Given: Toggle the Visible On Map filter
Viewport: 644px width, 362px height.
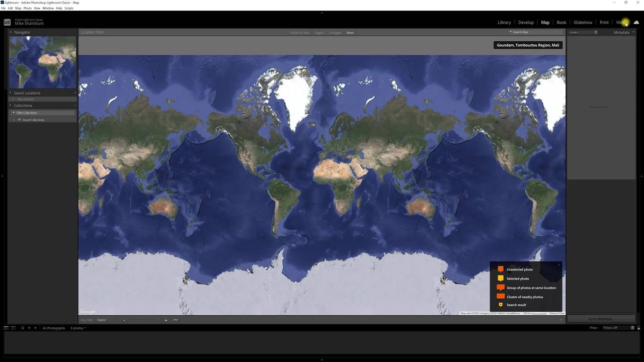Looking at the screenshot, I should coord(300,33).
